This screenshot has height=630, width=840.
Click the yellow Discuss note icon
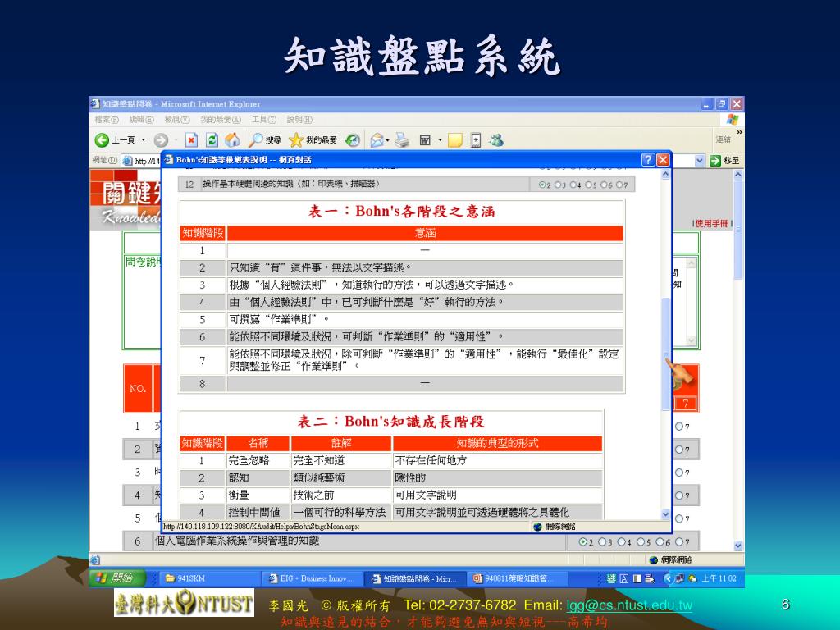click(x=454, y=140)
